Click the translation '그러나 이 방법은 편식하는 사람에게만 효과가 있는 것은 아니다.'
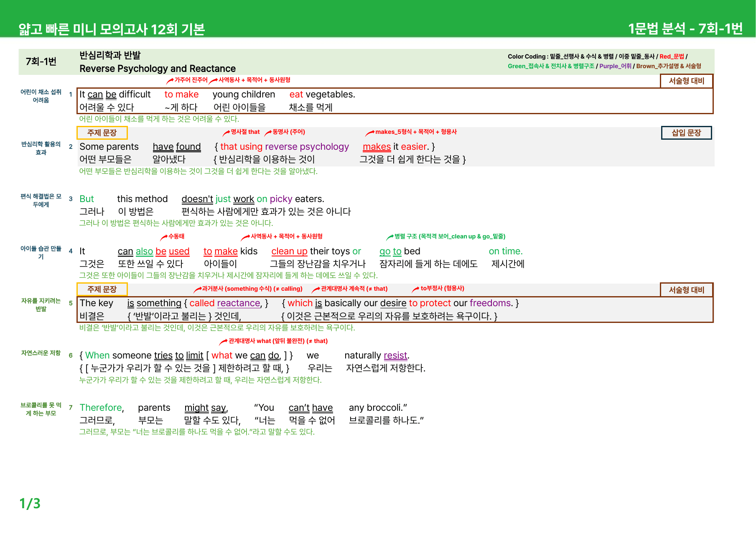The height and width of the screenshot is (535, 756). (x=176, y=223)
